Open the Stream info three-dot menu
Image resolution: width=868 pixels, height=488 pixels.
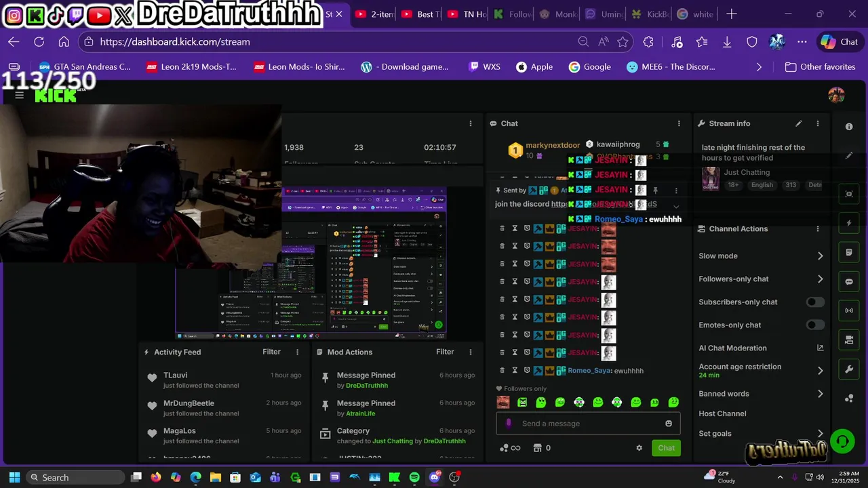click(x=818, y=123)
